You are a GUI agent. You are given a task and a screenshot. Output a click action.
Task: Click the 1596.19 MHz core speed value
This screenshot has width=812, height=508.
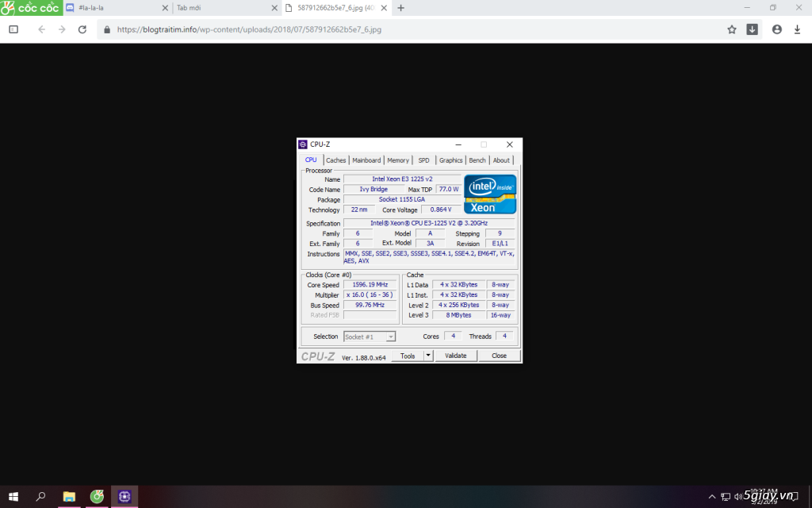370,285
